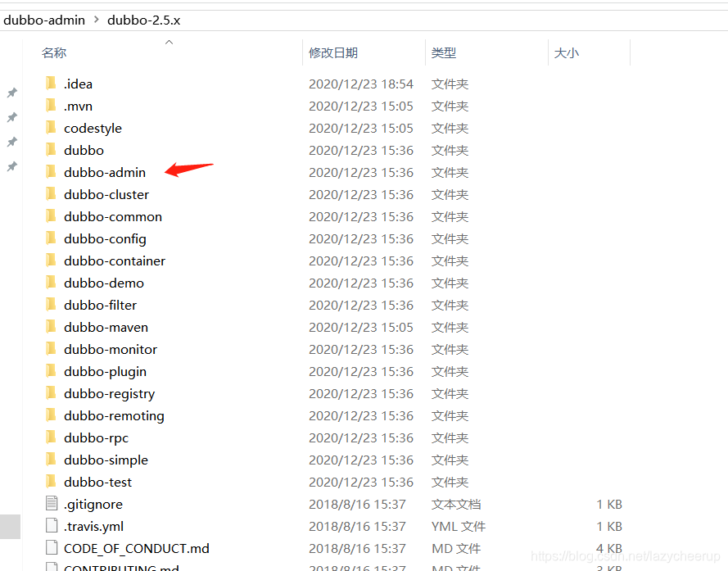Click the dubbo-monitor folder icon
Screen dimensions: 728x571
(x=51, y=349)
